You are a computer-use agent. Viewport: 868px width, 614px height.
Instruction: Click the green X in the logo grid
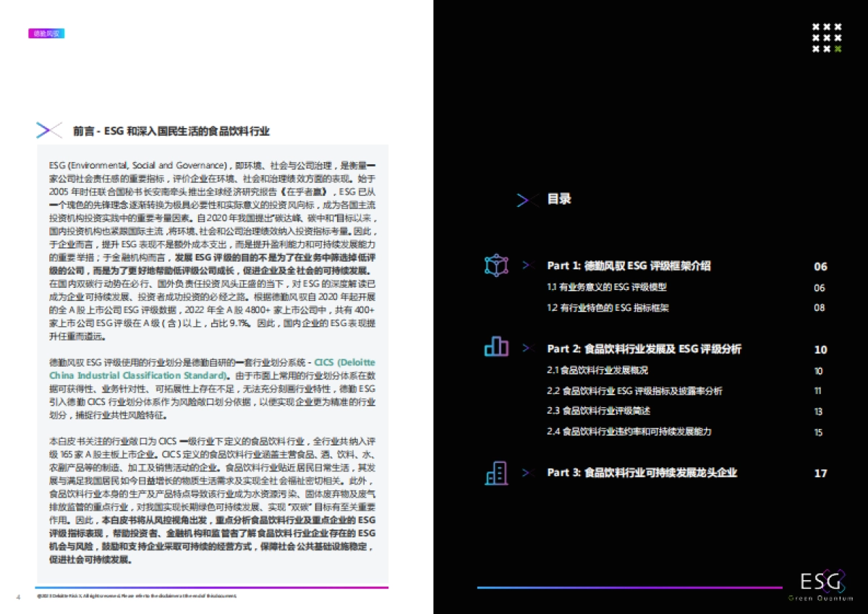coord(838,49)
